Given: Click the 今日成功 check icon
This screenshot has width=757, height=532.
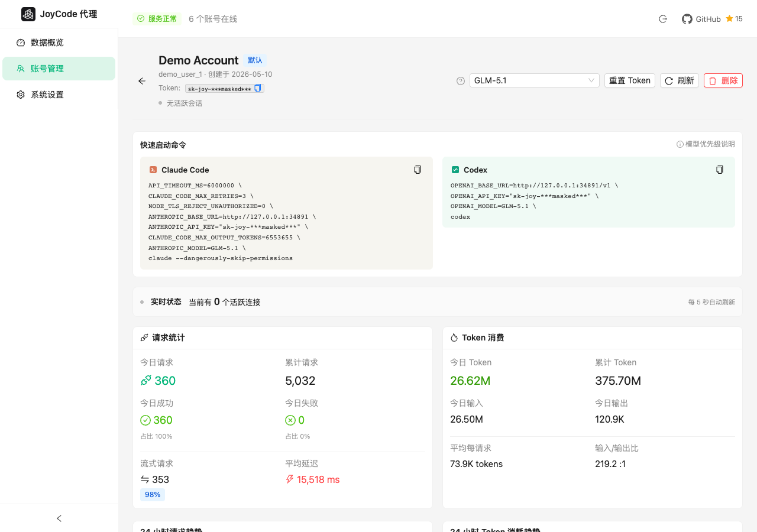Looking at the screenshot, I should (145, 420).
